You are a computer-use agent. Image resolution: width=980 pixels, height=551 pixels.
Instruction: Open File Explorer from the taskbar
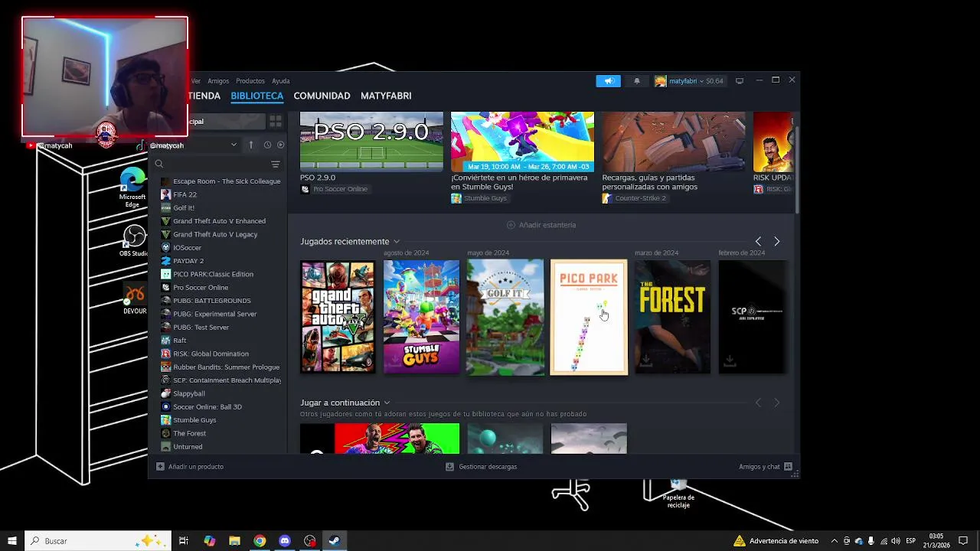pos(234,541)
